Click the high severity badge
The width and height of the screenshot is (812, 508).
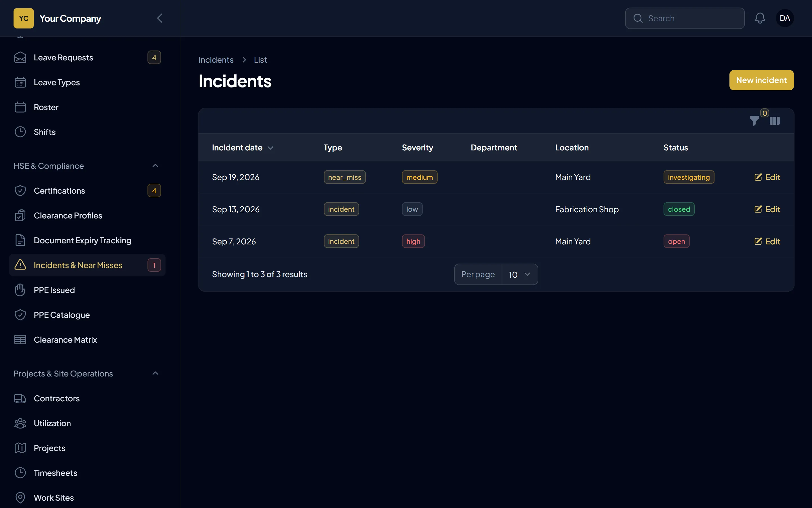pos(413,241)
